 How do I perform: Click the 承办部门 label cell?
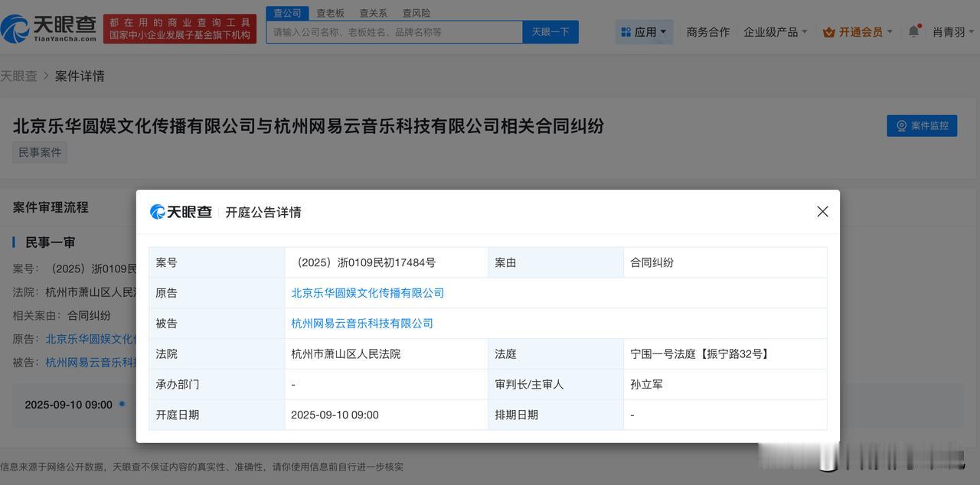click(217, 385)
